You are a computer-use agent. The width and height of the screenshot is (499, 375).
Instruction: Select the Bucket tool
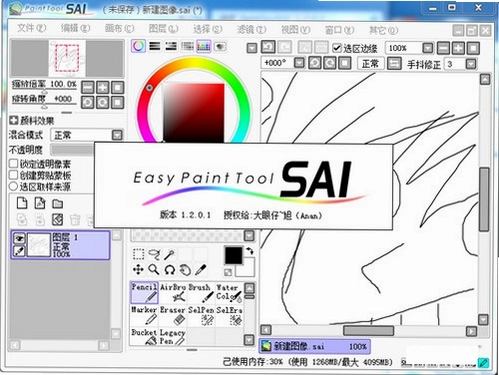144,336
